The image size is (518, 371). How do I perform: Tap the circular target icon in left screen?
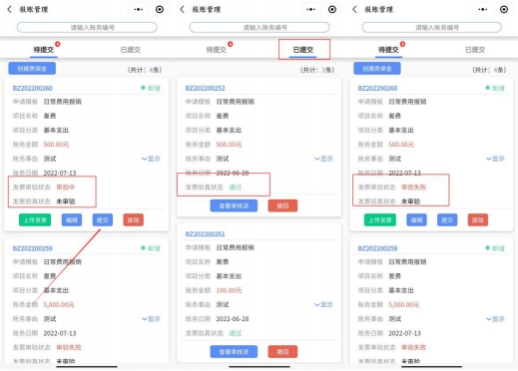[160, 9]
